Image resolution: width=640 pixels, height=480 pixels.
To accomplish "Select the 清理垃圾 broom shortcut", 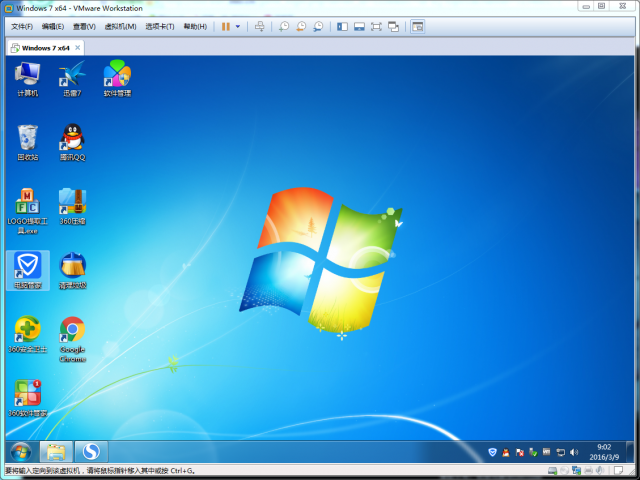I will 72,271.
